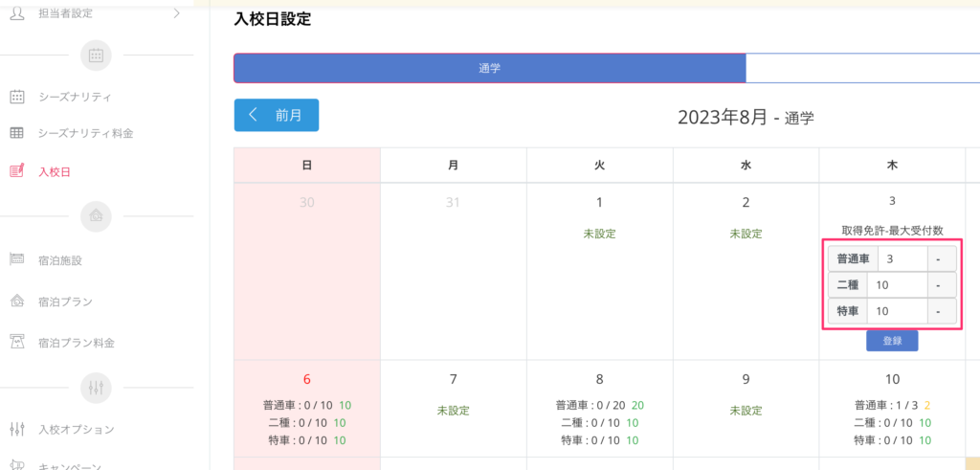Viewport: 980px width, 470px height.
Task: Select the blue 通学 tab
Action: [490, 69]
